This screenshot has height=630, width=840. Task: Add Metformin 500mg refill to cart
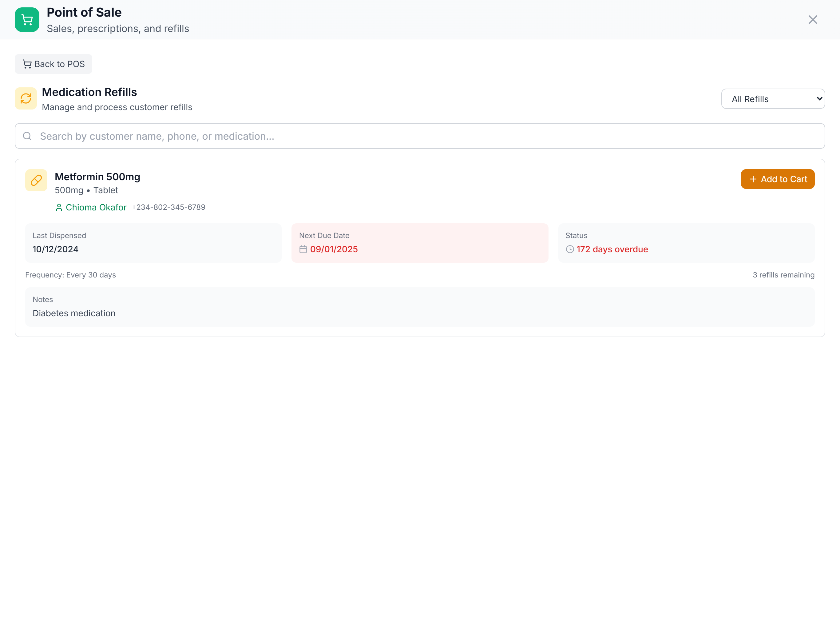click(777, 179)
